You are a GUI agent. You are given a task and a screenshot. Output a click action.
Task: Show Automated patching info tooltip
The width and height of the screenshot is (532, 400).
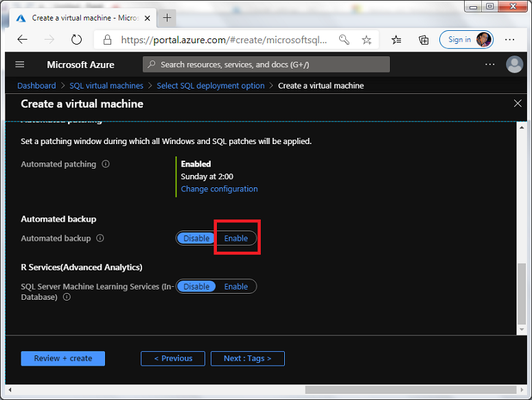106,164
